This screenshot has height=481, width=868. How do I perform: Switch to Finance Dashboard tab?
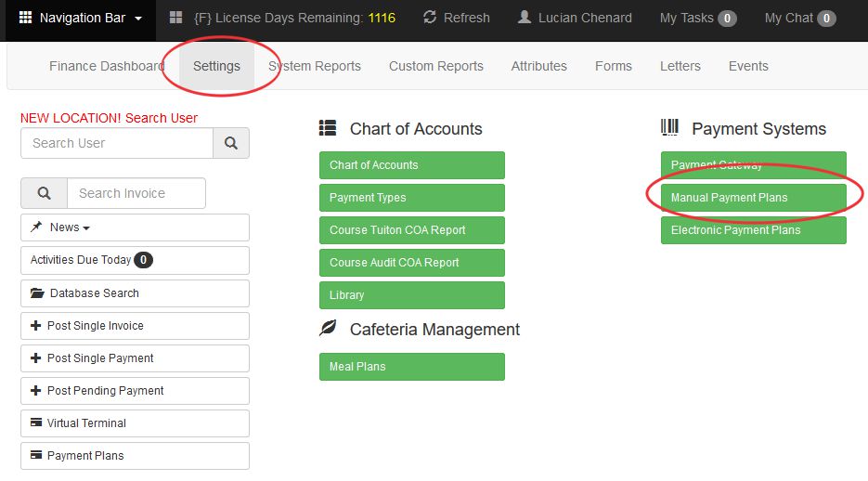[107, 66]
